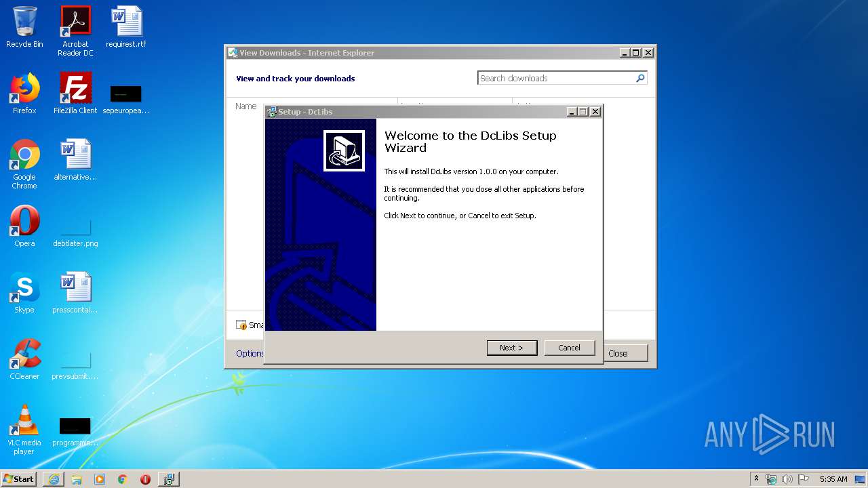Select the VLC media player shortcut
This screenshot has height=488, width=868.
(24, 430)
